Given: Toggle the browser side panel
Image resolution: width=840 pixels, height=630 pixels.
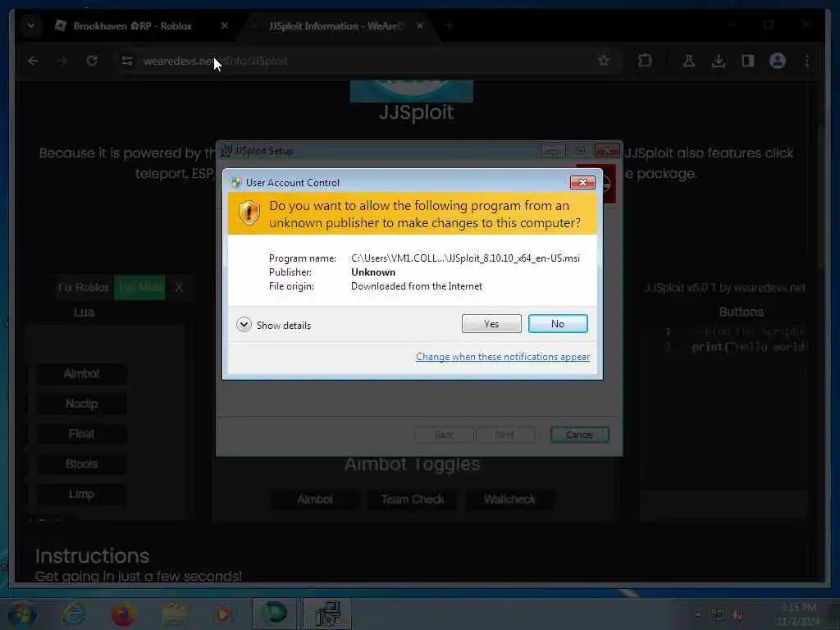Looking at the screenshot, I should (x=748, y=61).
